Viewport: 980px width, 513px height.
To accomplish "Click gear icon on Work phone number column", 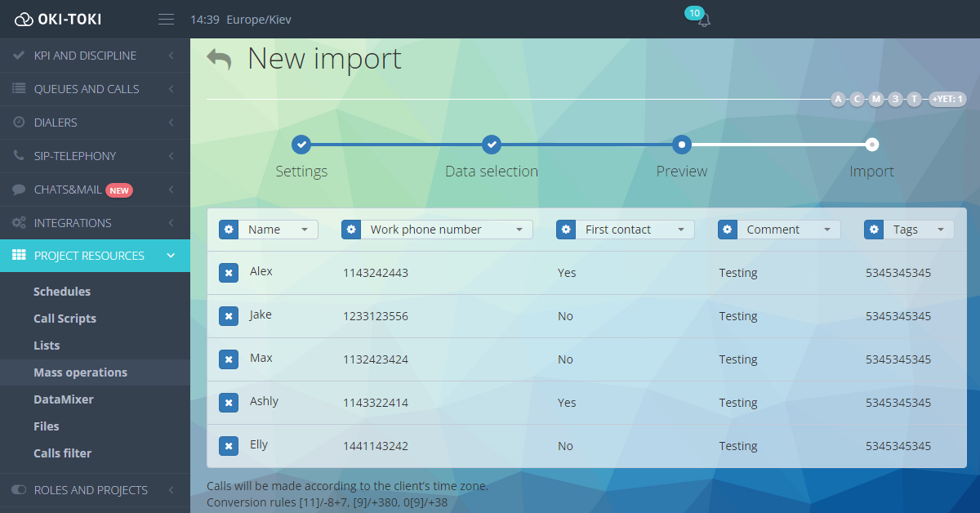I will coord(351,230).
